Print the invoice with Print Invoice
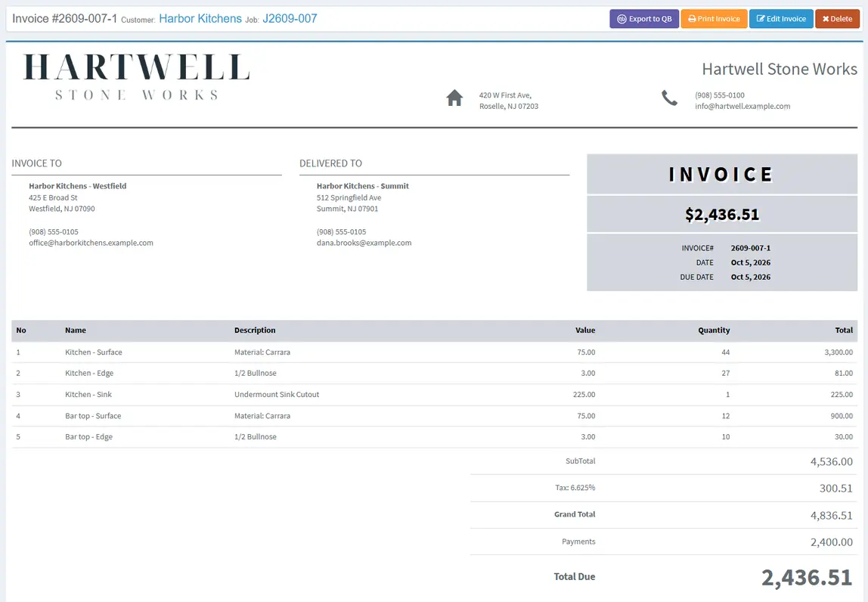Screen dimensions: 868x602 [x=714, y=19]
